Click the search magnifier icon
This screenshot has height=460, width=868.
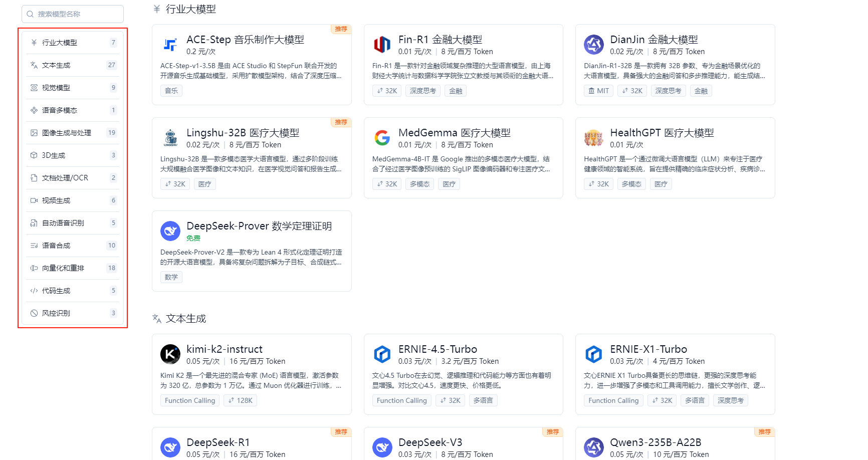(30, 14)
